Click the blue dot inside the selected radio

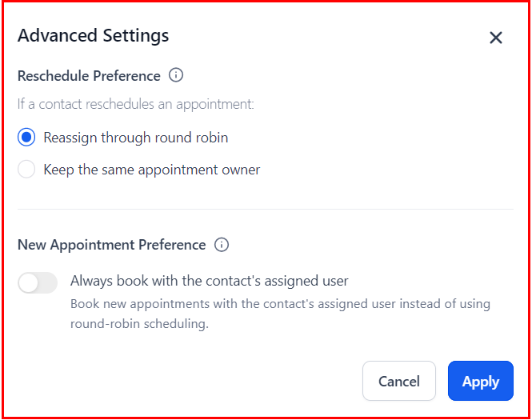[26, 138]
